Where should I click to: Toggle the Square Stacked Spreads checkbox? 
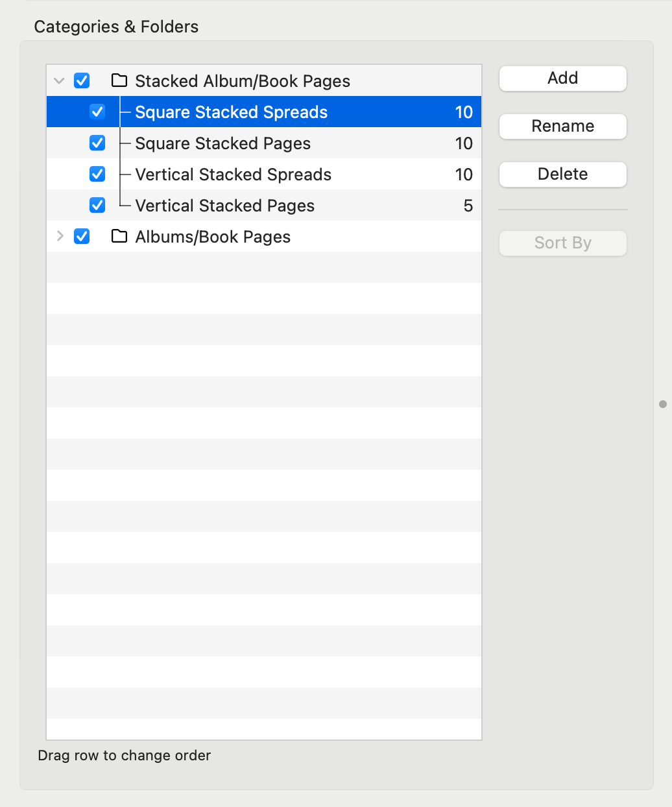(x=97, y=112)
